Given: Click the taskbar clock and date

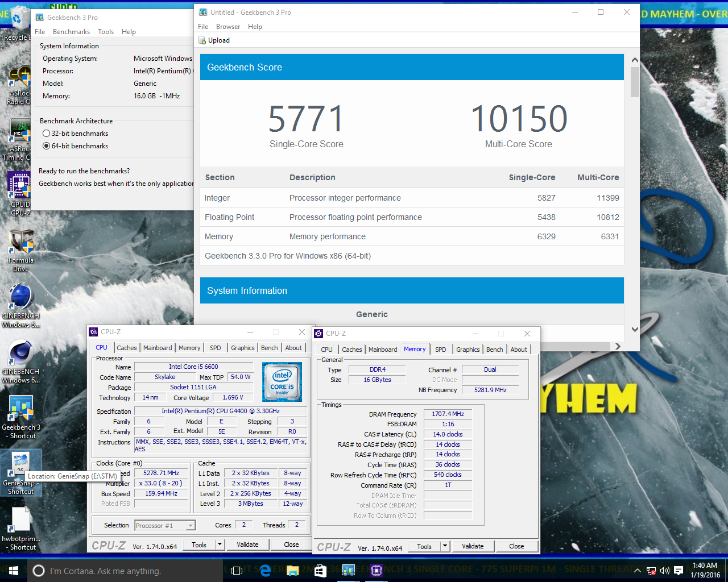Looking at the screenshot, I should click(705, 570).
